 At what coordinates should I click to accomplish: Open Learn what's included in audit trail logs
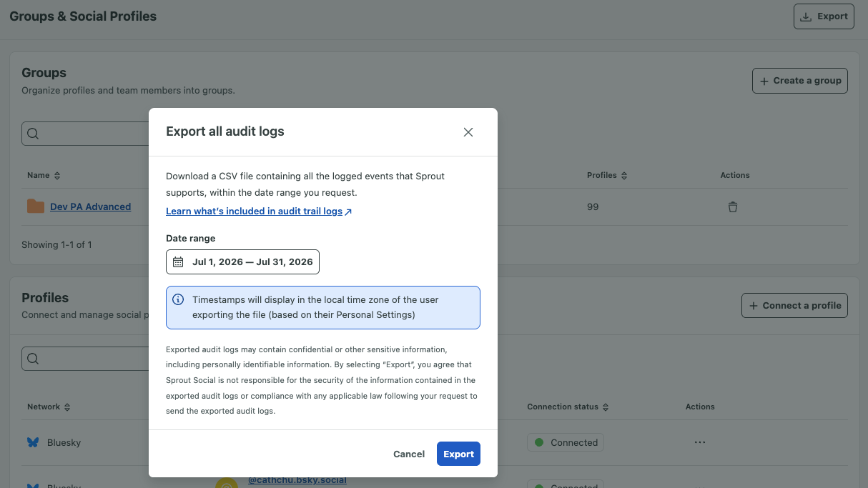click(x=254, y=211)
